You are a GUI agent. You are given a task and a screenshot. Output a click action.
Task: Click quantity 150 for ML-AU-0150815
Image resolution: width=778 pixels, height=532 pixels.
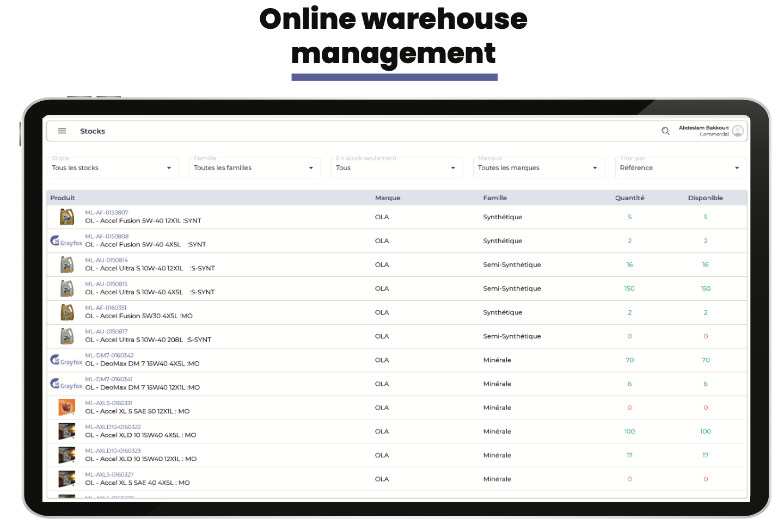[629, 289]
